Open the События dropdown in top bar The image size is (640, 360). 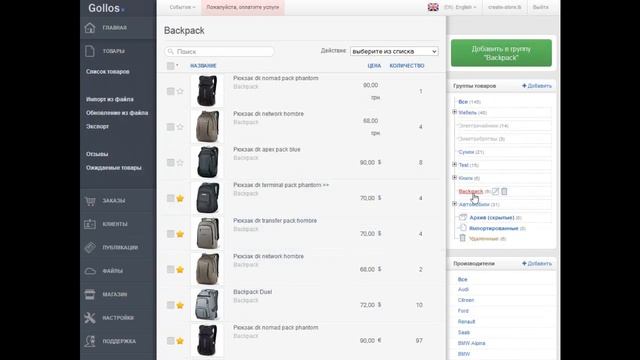click(x=182, y=7)
